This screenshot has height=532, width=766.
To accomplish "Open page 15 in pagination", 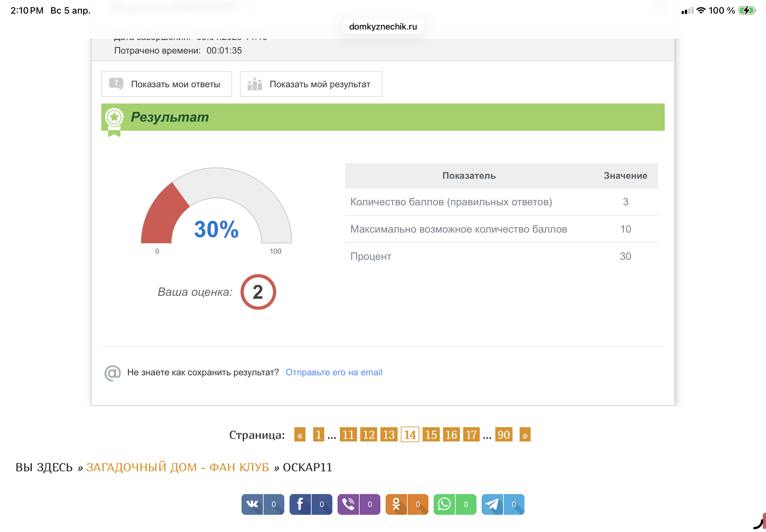I will [431, 435].
